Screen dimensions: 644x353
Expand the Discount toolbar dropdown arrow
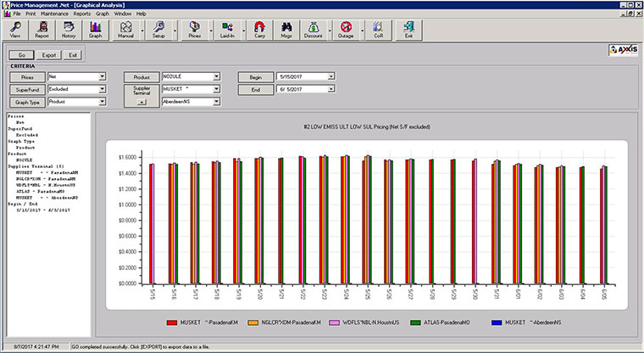tap(330, 31)
